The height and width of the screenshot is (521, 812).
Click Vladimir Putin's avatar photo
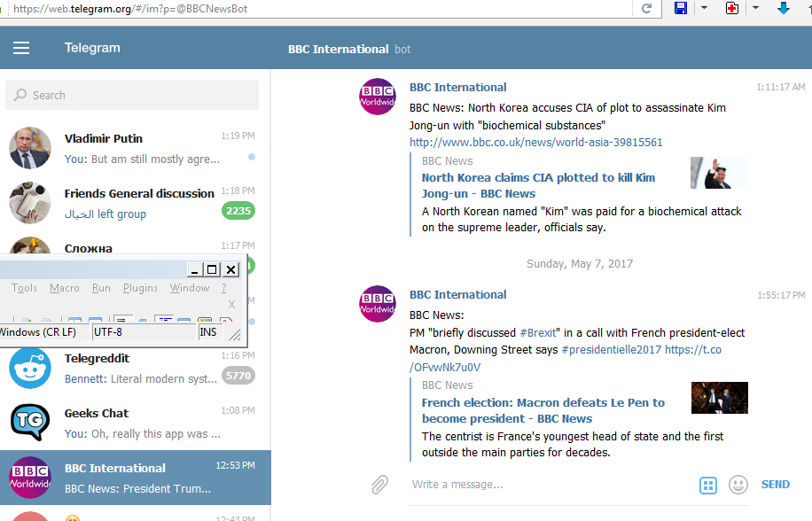click(x=30, y=148)
